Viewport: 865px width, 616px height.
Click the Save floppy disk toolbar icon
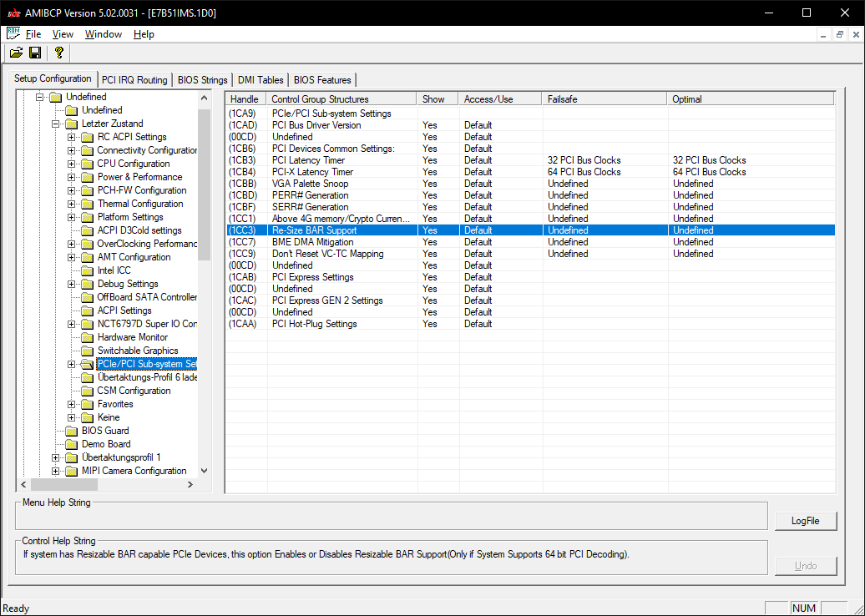35,53
